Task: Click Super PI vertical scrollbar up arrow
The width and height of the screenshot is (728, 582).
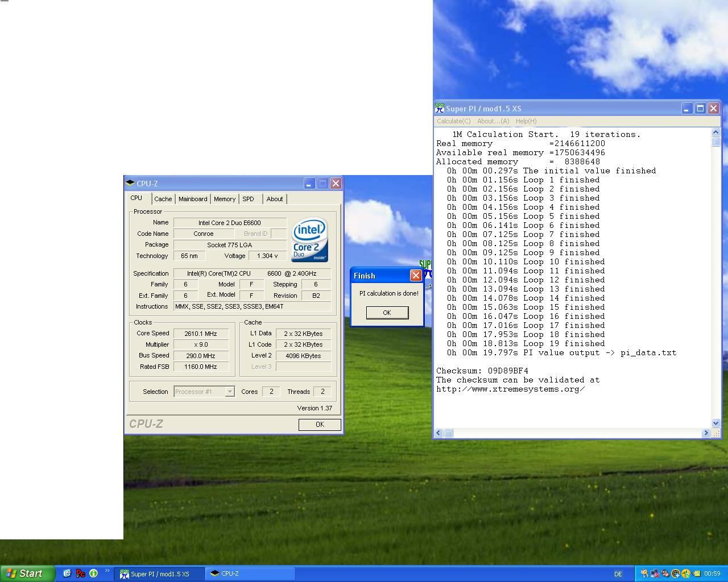Action: [x=715, y=132]
